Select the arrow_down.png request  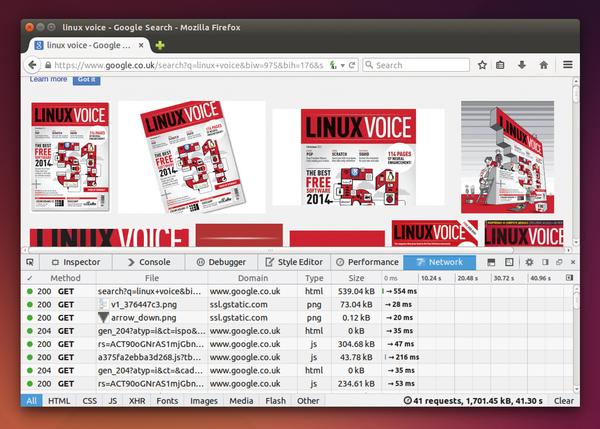pyautogui.click(x=297, y=318)
